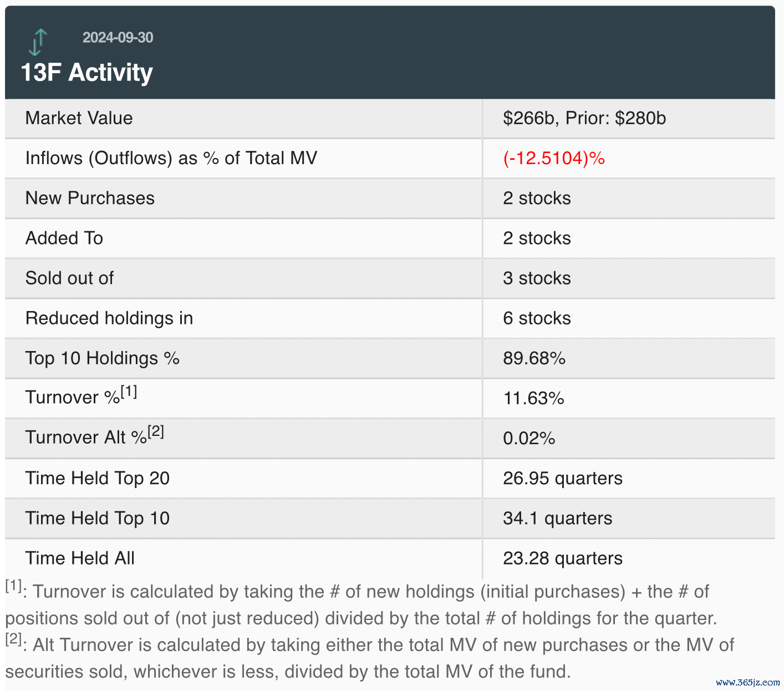Screen dimensions: 784x691
Task: Click the $266b, Prior: $280b value
Action: [x=584, y=118]
